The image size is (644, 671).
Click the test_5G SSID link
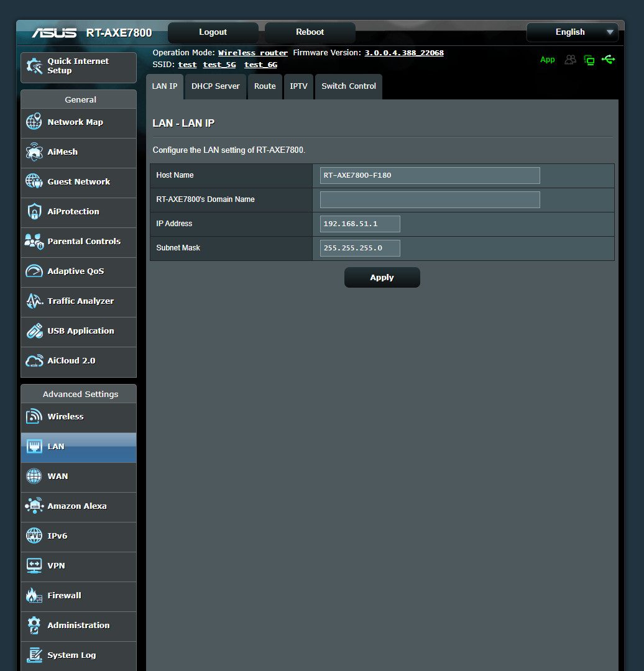[x=219, y=65]
